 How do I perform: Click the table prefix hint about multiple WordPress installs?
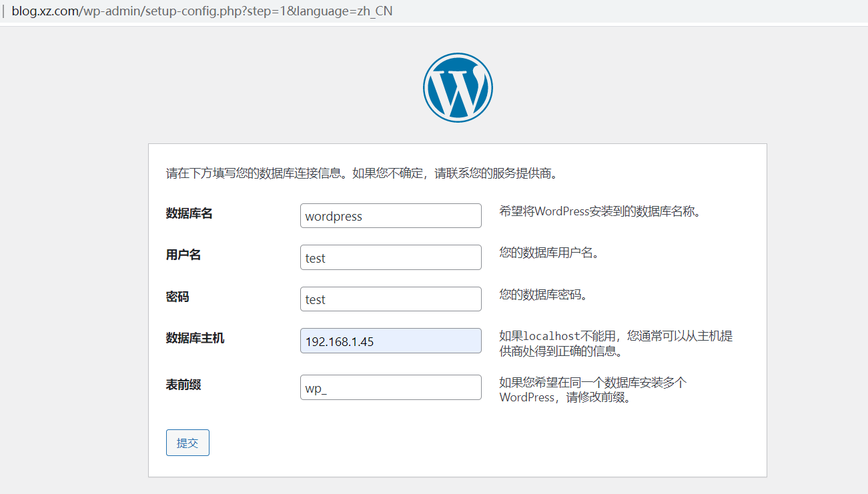click(x=593, y=390)
